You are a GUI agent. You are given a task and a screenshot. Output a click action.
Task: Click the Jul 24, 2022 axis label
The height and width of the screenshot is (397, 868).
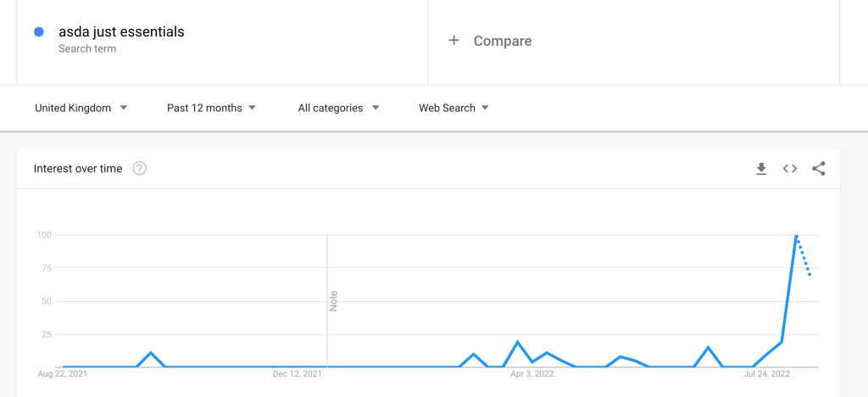point(766,373)
